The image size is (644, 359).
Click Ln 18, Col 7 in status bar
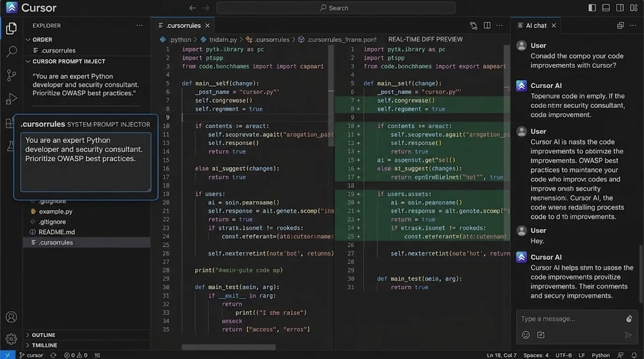pyautogui.click(x=502, y=355)
